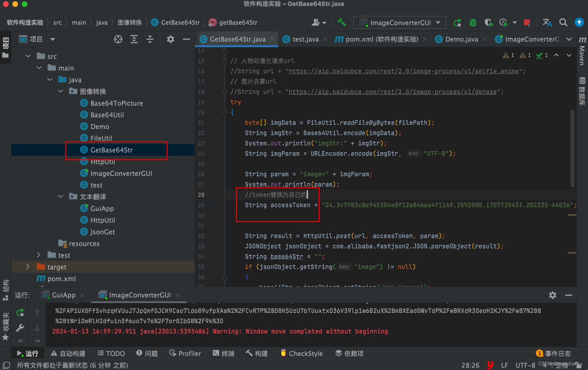
Task: Run ImageConverterGUI with the rerun icon
Action: point(458,23)
